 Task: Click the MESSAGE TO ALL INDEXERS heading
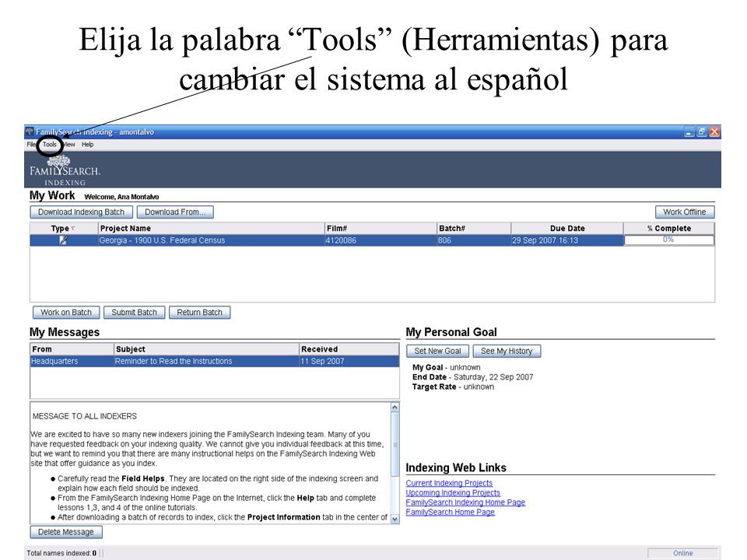pos(85,416)
